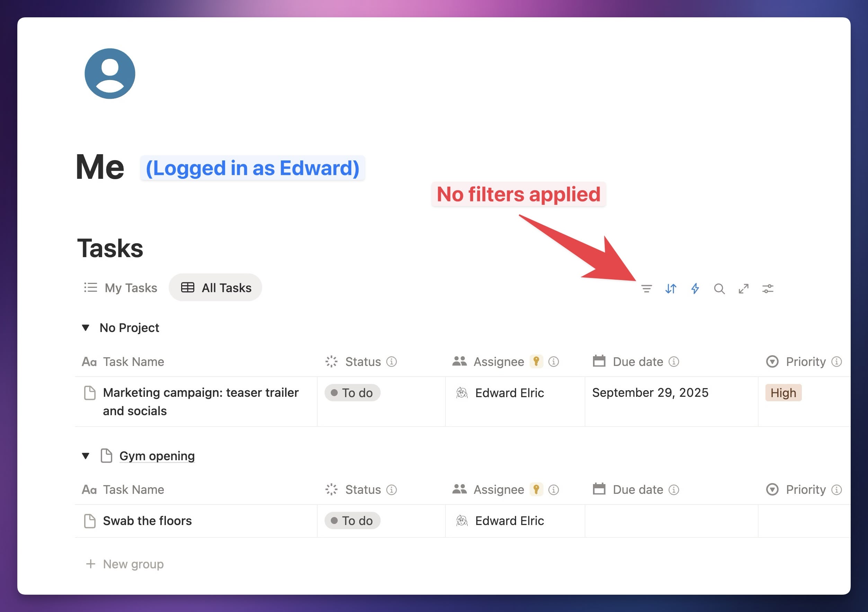The height and width of the screenshot is (612, 868).
Task: Open the Gym opening project link
Action: pyautogui.click(x=157, y=456)
